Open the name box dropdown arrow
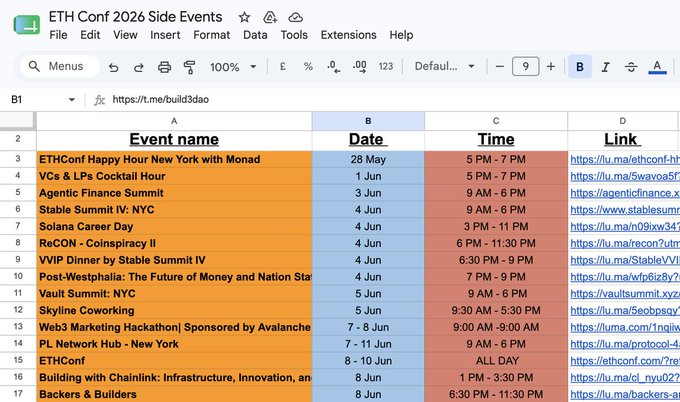The image size is (680, 402). (72, 100)
